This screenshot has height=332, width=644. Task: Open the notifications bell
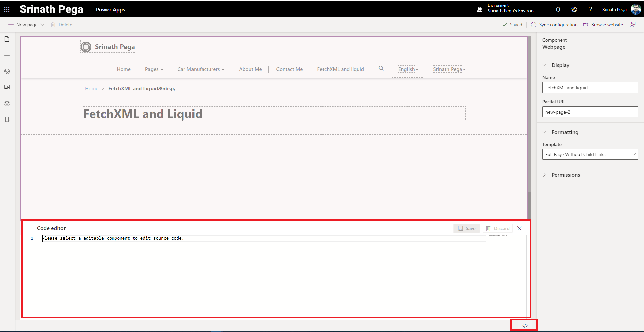[x=558, y=9]
